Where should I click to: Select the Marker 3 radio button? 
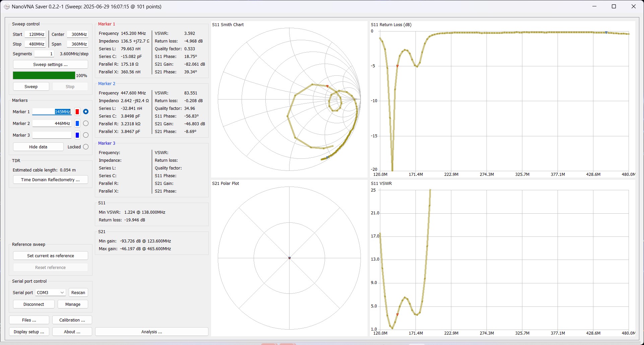86,135
